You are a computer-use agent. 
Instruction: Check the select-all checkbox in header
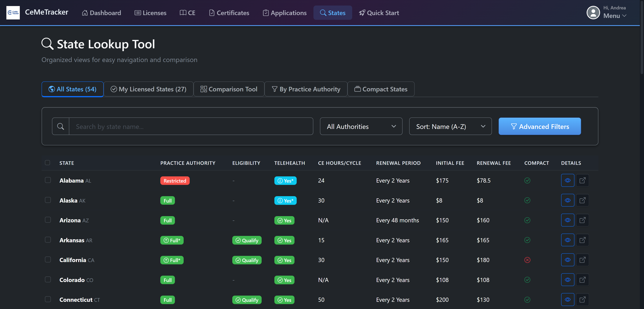point(47,162)
